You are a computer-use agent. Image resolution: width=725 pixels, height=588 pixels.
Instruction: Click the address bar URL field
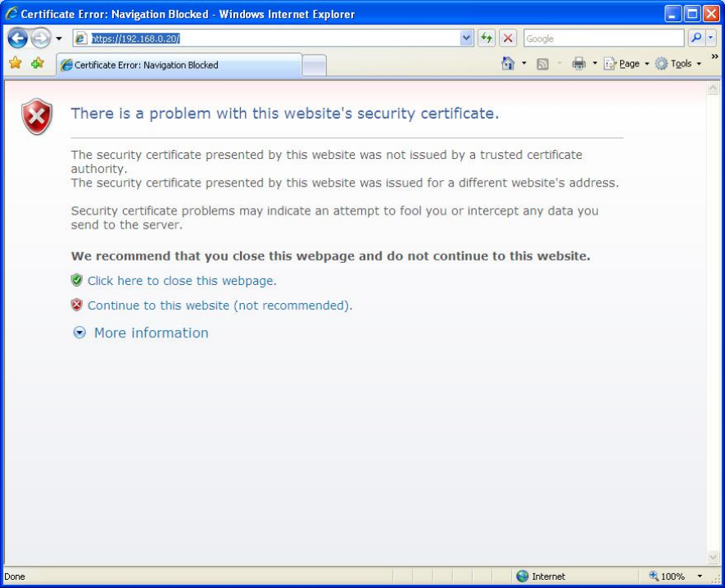pos(274,38)
